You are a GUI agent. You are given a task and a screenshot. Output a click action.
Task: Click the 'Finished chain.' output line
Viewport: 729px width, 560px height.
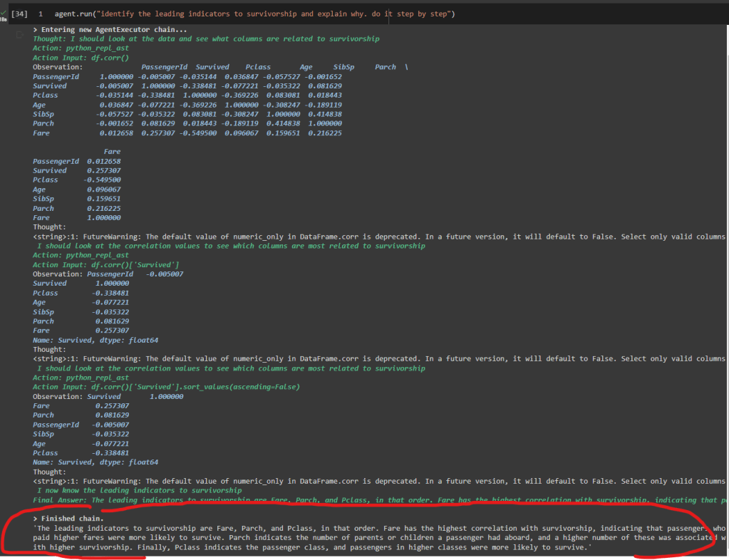(65, 518)
